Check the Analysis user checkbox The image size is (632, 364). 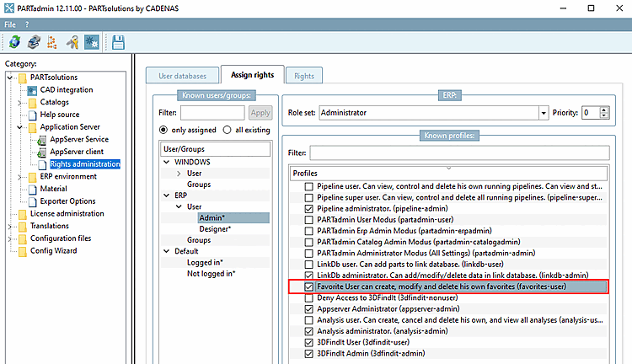(x=308, y=320)
